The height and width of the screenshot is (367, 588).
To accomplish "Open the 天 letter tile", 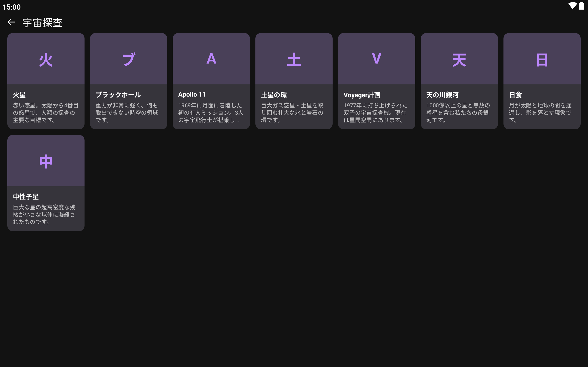I will [x=459, y=59].
